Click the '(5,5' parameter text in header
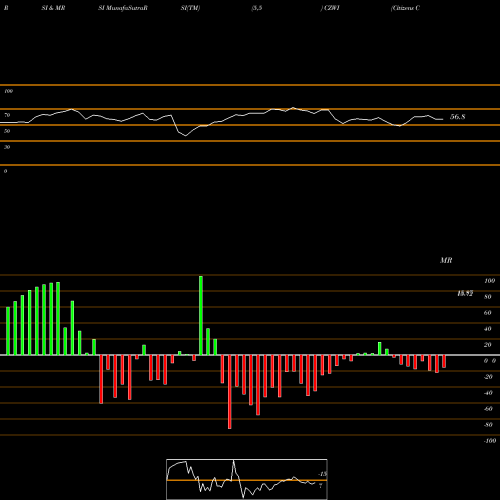 coord(257,8)
